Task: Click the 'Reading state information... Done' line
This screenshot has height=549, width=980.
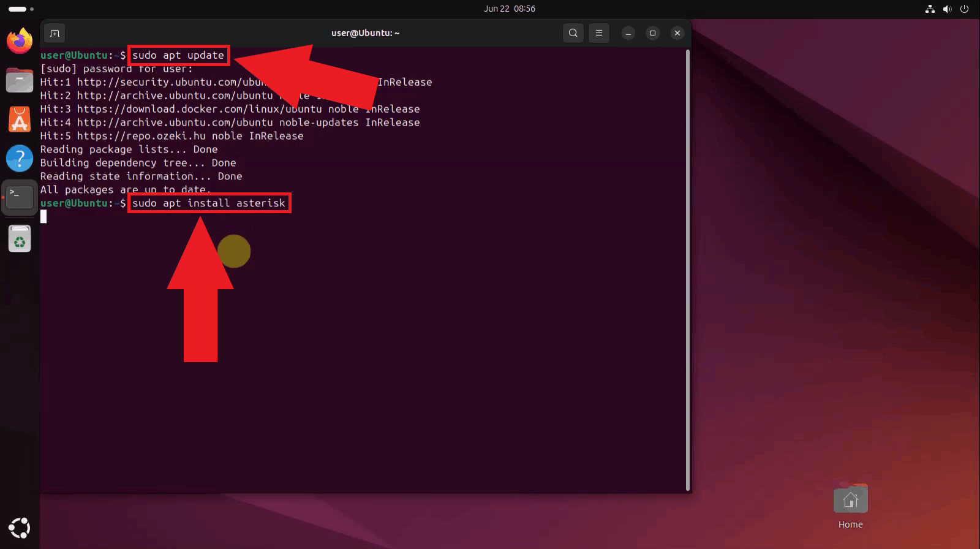Action: [x=141, y=176]
